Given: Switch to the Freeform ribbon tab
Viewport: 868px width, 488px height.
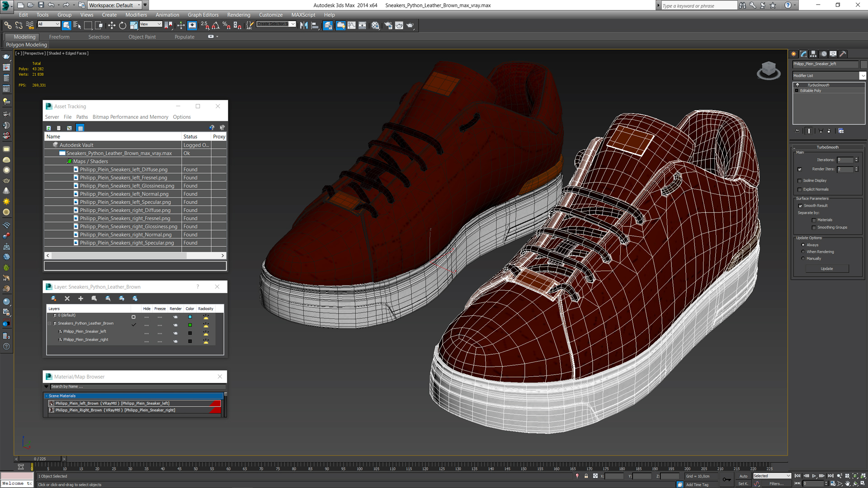Looking at the screenshot, I should click(x=59, y=37).
